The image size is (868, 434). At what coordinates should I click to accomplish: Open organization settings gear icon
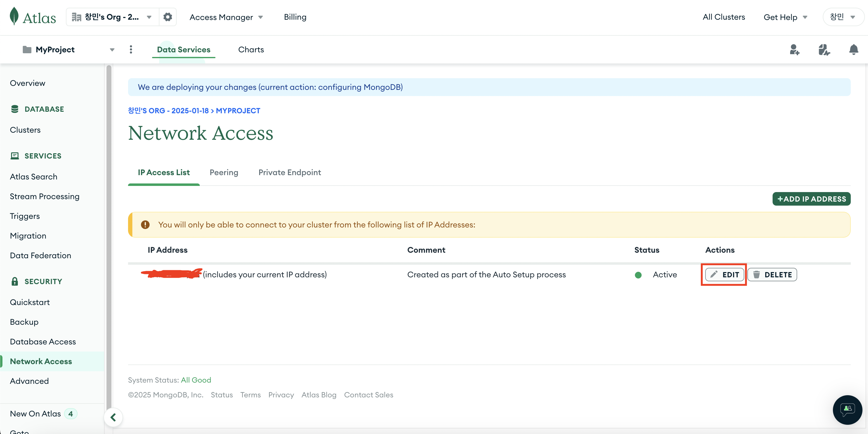[x=167, y=17]
